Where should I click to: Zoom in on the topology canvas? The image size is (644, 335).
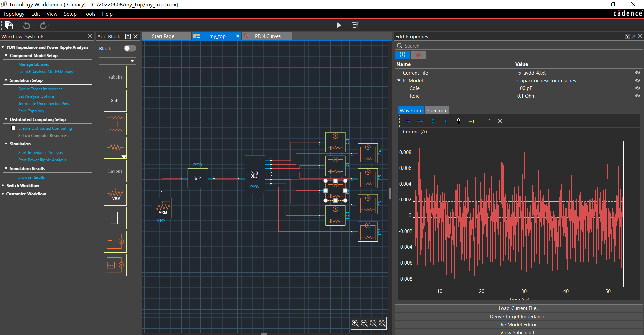pyautogui.click(x=355, y=323)
